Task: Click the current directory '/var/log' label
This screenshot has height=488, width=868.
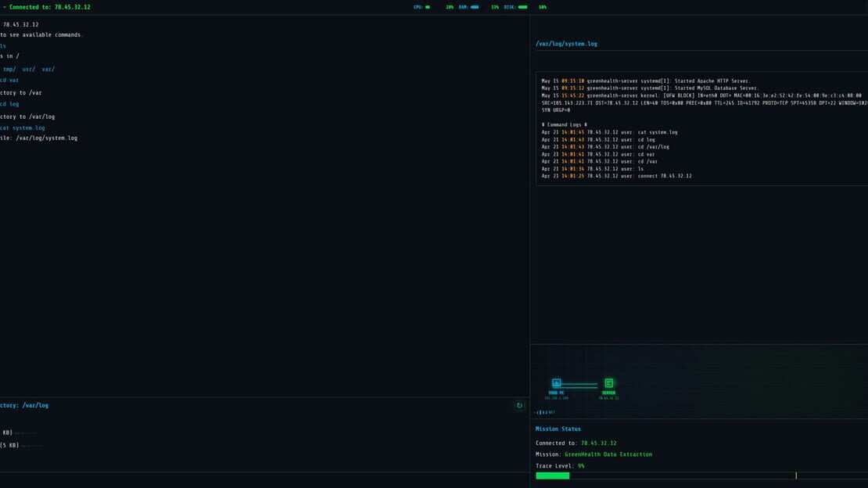Action: tap(35, 405)
